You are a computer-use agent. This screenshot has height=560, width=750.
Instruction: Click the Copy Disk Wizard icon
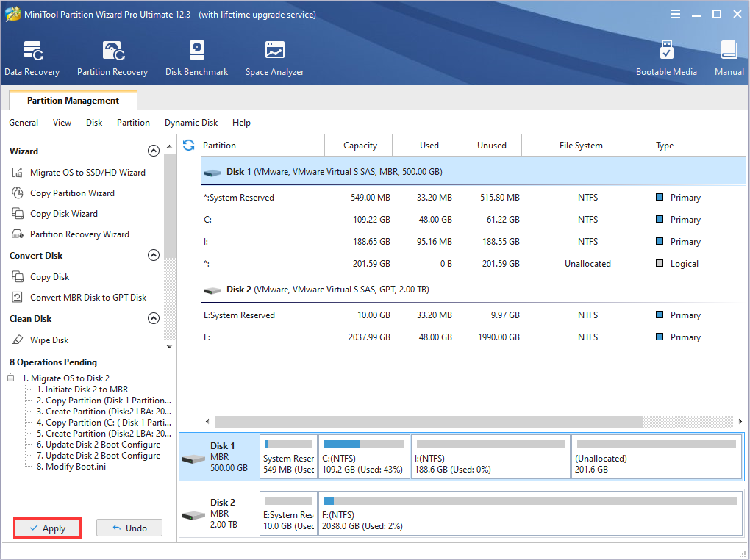pyautogui.click(x=18, y=214)
